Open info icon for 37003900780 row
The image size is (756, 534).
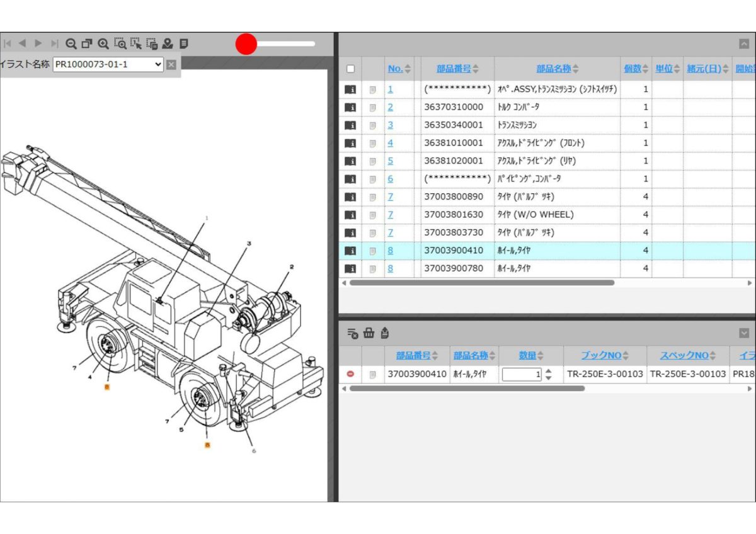click(350, 269)
